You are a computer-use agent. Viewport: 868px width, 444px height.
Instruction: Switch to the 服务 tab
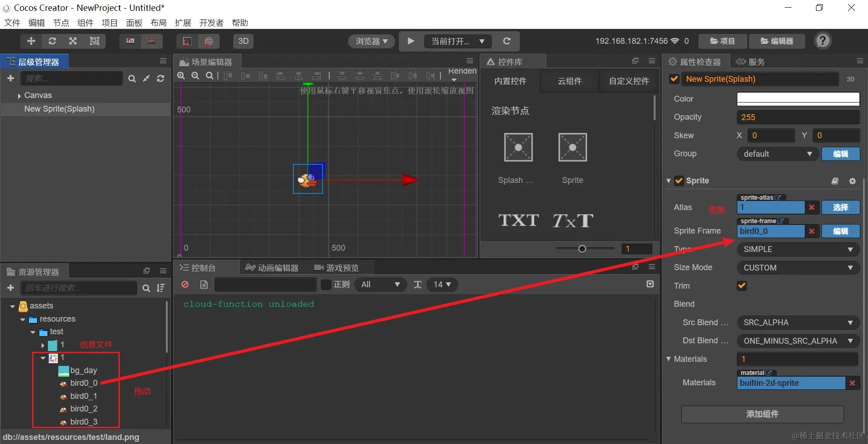750,62
